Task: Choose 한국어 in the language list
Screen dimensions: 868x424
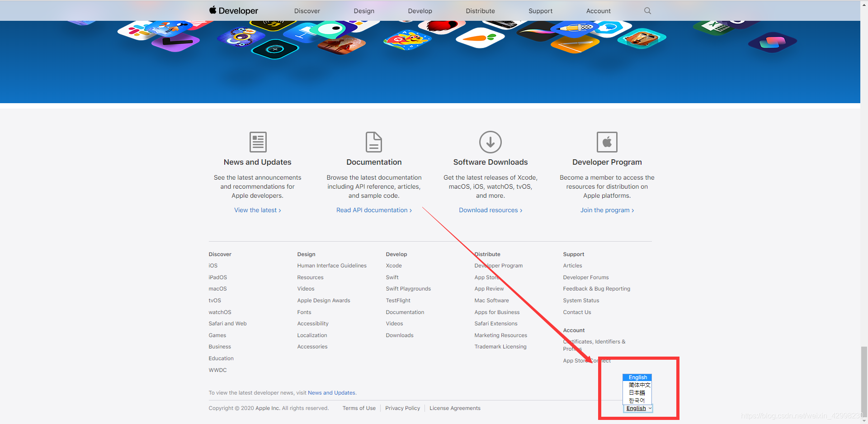Action: click(637, 400)
